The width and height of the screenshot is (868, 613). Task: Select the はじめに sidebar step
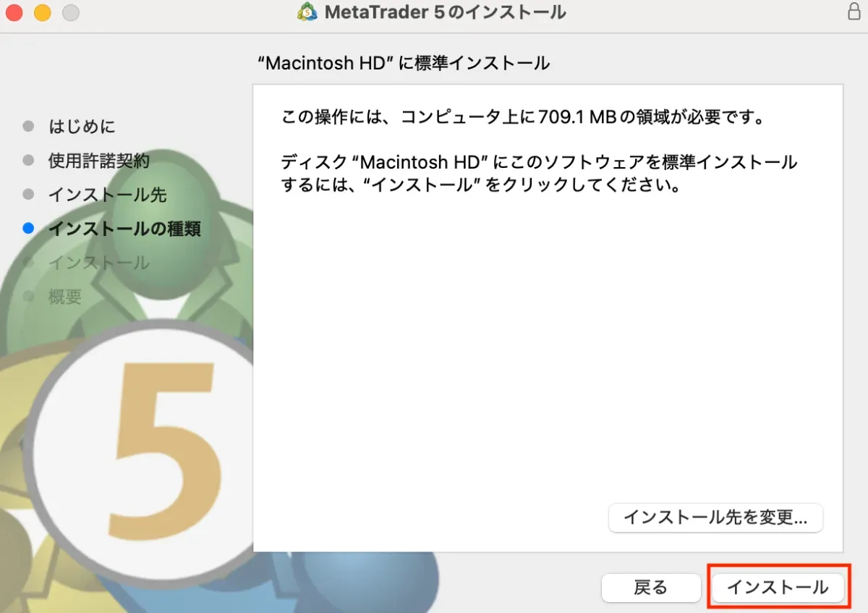[x=81, y=126]
